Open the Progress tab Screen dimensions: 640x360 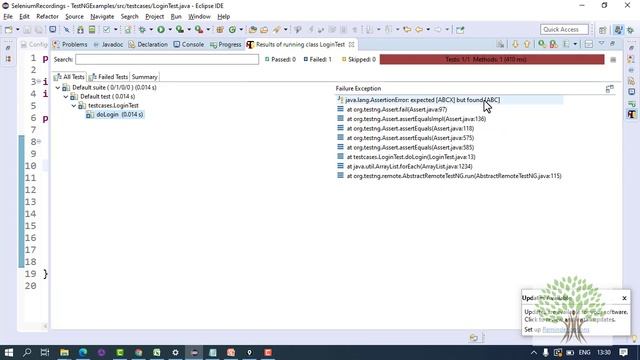coord(226,44)
